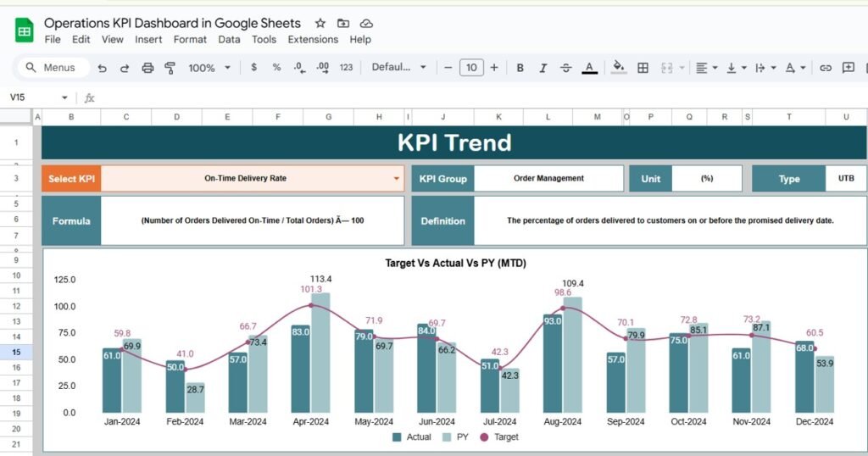868x456 pixels.
Task: Toggle italic formatting
Action: coord(543,68)
